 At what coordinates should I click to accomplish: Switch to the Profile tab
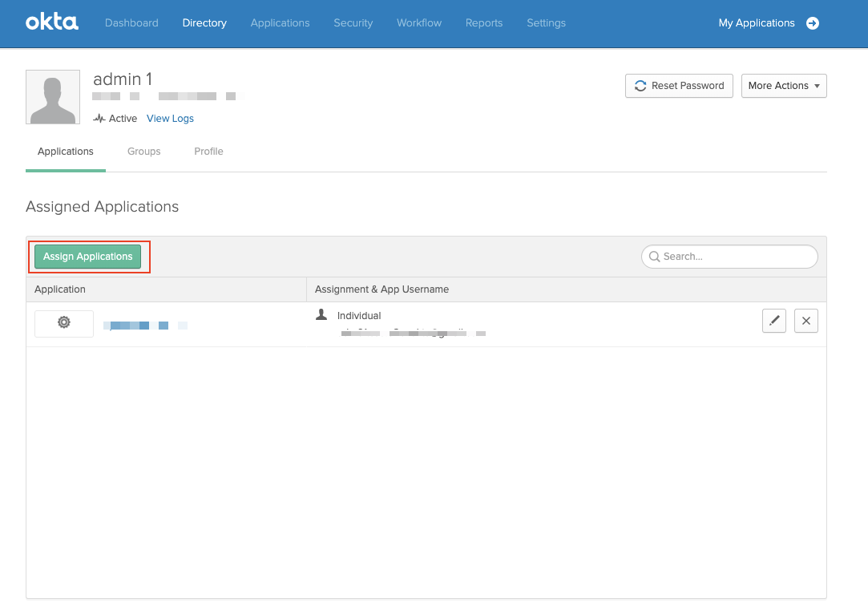click(x=208, y=152)
